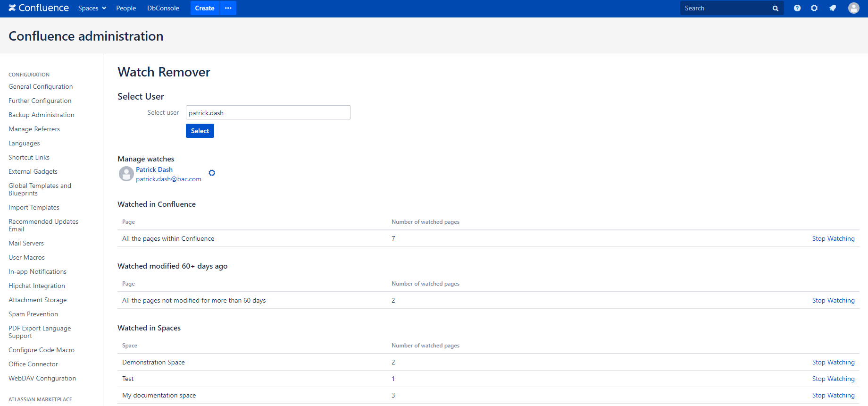
Task: Go to Hipchat Integration
Action: pyautogui.click(x=37, y=286)
